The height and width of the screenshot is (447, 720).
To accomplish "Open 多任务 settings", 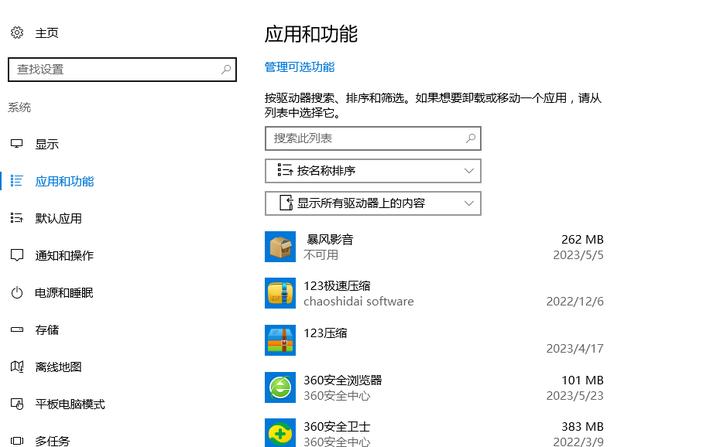I will coord(52,441).
